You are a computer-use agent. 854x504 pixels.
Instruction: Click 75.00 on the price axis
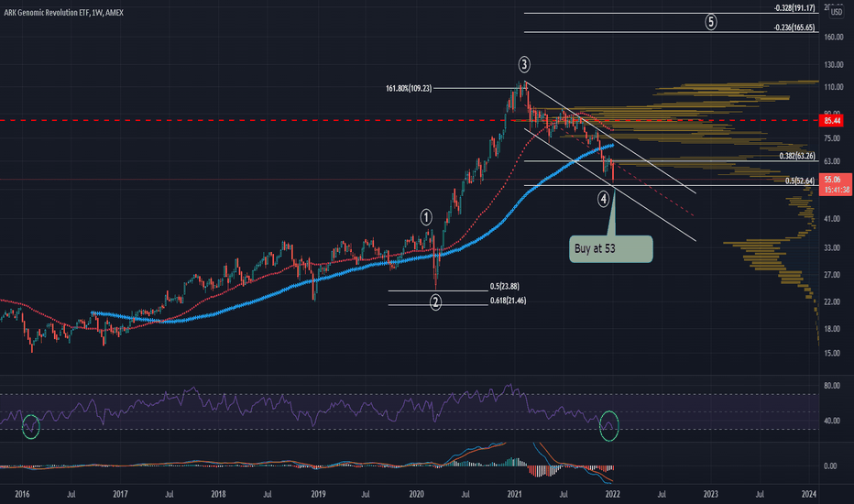pyautogui.click(x=832, y=138)
